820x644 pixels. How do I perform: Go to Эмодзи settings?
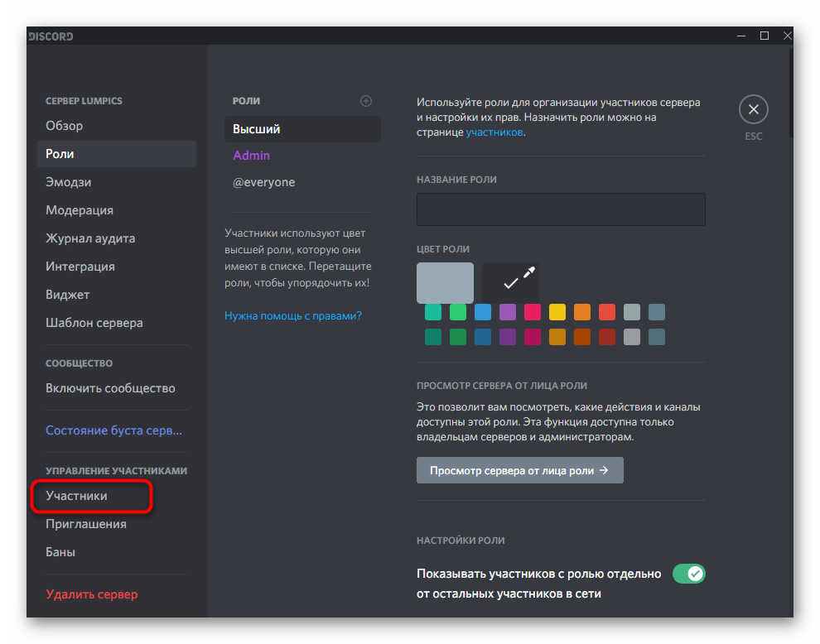(69, 182)
